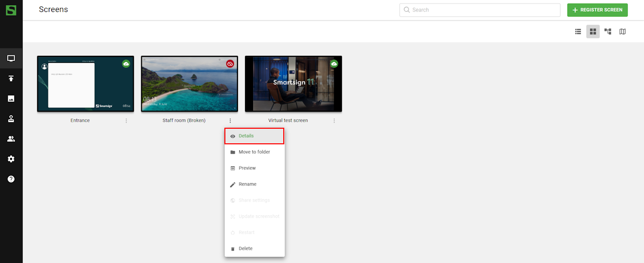The width and height of the screenshot is (644, 263).
Task: Choose Move to folder in context menu
Action: click(x=255, y=152)
